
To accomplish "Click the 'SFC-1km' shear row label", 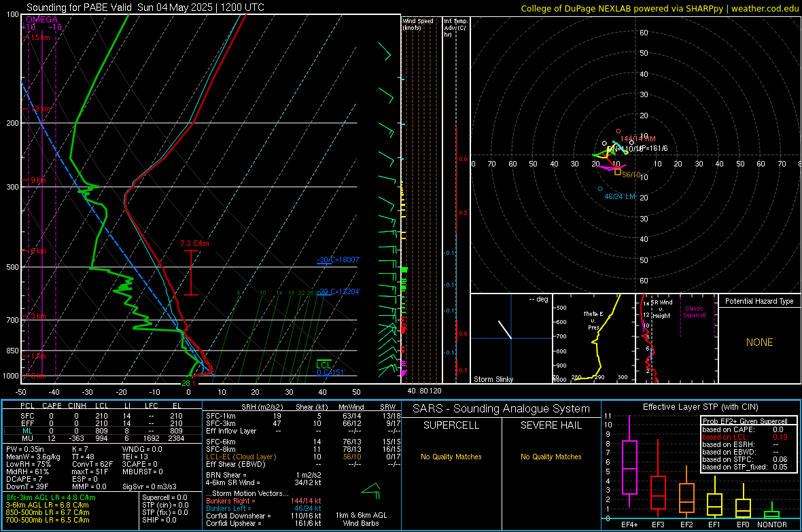I will point(221,416).
